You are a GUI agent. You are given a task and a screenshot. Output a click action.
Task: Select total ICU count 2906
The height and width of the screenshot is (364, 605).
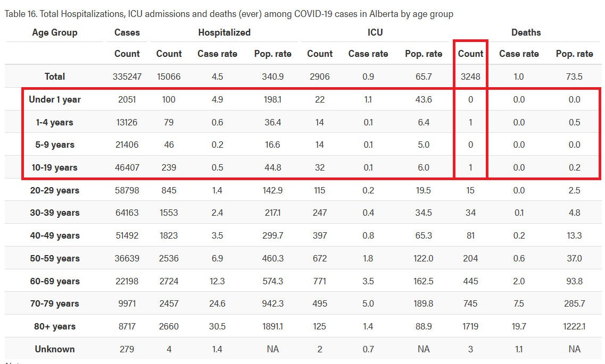point(319,77)
